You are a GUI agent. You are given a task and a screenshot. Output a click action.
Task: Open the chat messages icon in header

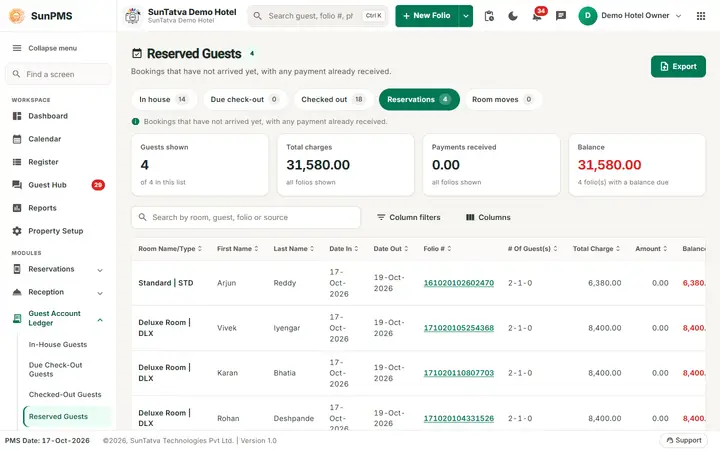(x=561, y=16)
